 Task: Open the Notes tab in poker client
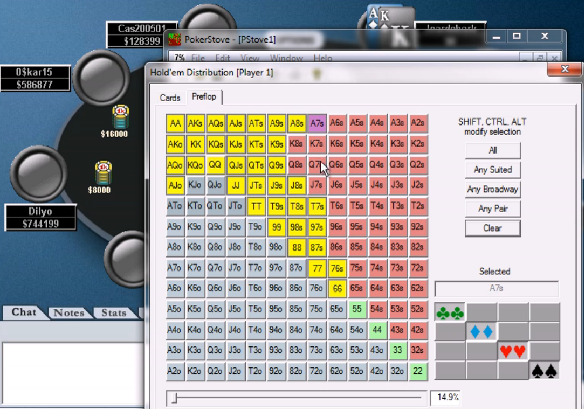69,313
